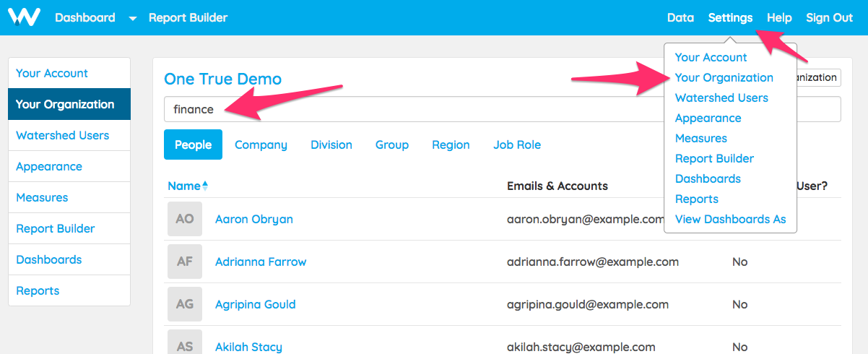Screen dimensions: 868x354
Task: Click the search field containing finance
Action: click(503, 109)
